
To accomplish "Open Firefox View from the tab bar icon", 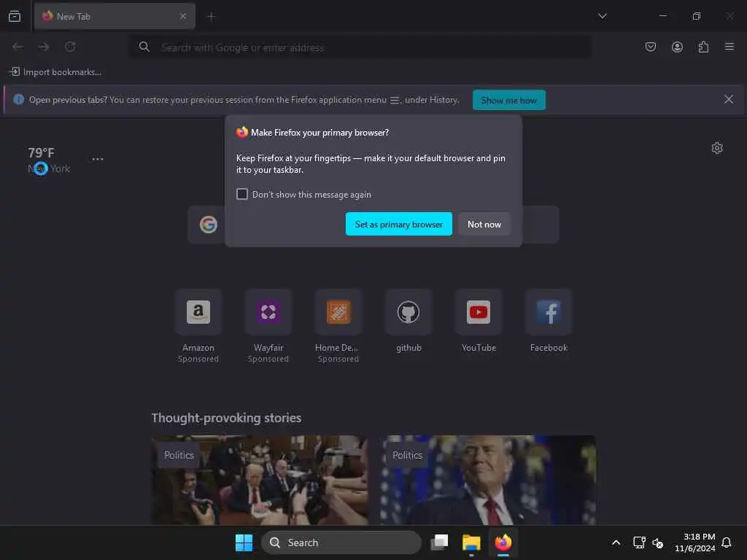I will [x=15, y=16].
